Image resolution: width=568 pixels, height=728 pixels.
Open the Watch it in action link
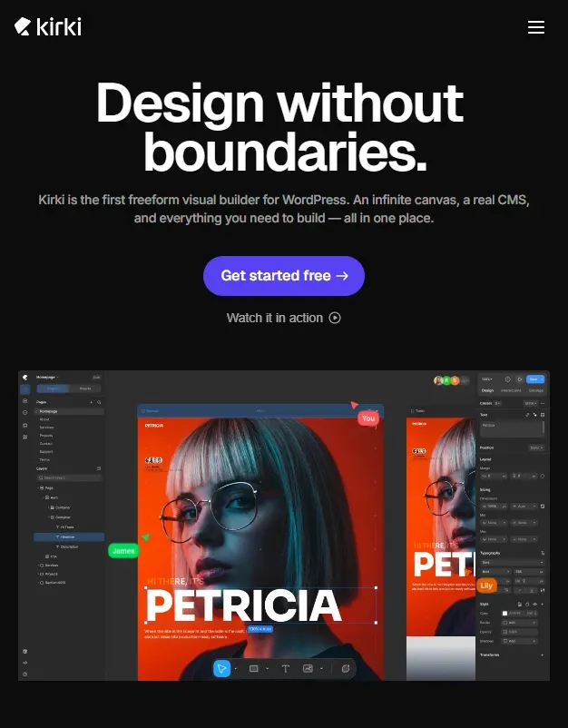click(283, 318)
